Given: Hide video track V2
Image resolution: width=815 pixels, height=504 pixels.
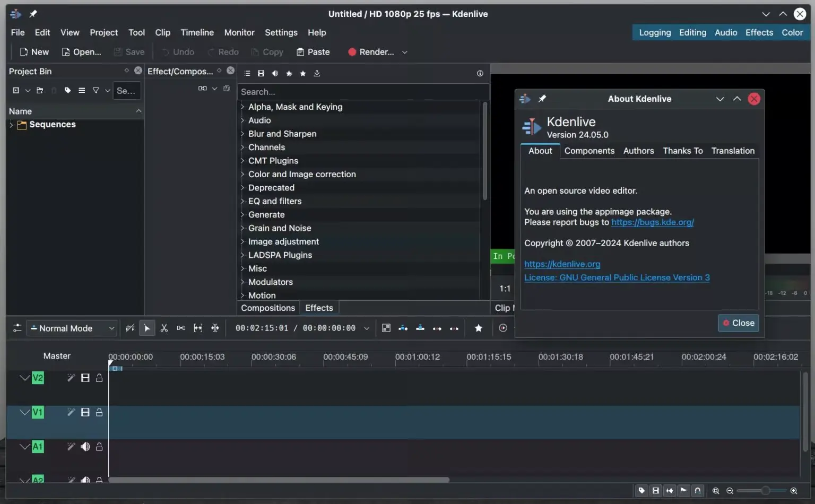Looking at the screenshot, I should click(85, 378).
